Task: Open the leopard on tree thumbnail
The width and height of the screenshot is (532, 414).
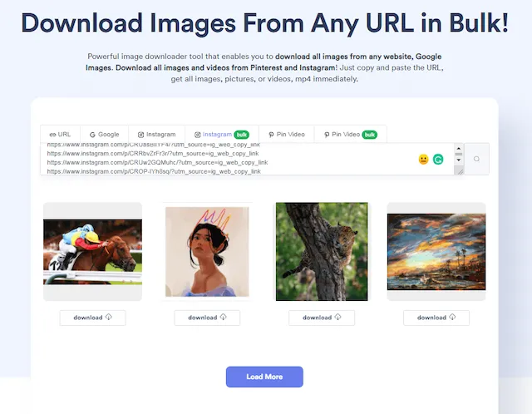Action: (322, 251)
